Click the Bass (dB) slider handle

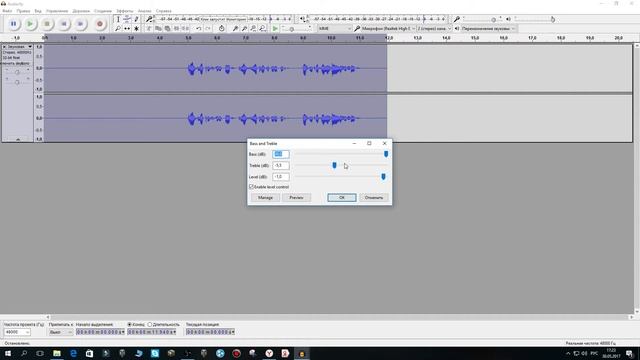coord(386,154)
